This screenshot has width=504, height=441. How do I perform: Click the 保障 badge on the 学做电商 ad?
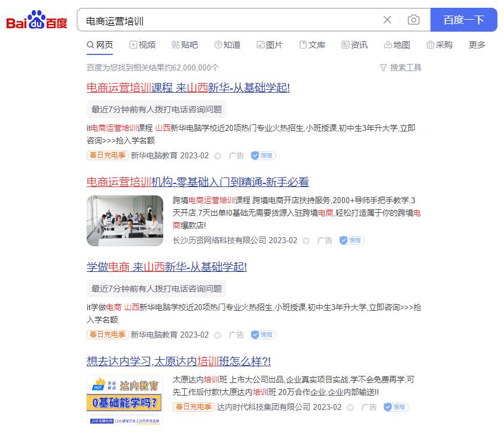(262, 335)
